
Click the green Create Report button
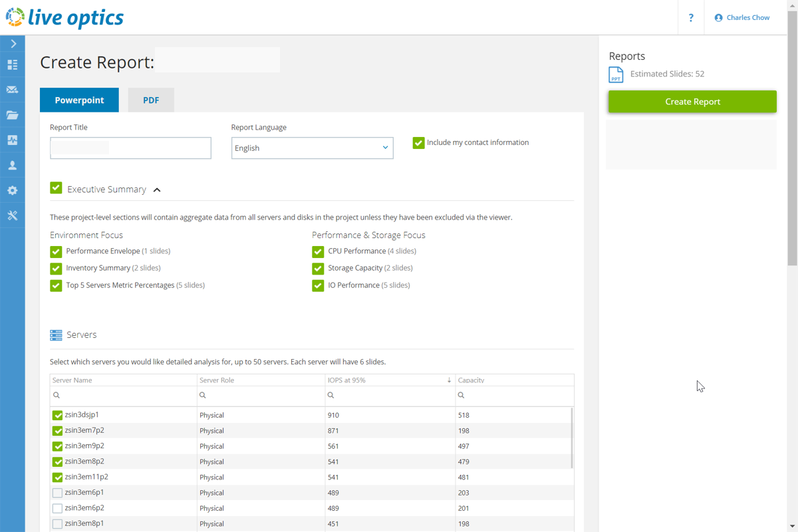(x=692, y=102)
